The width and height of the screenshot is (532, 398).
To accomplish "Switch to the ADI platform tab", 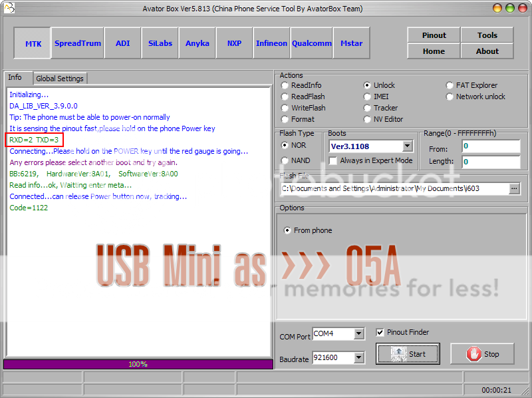I will [x=122, y=43].
